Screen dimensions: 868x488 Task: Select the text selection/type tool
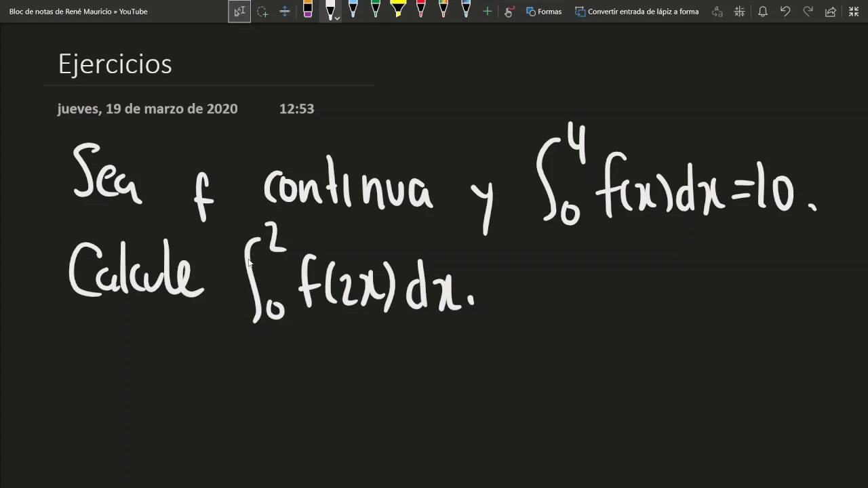click(x=239, y=12)
